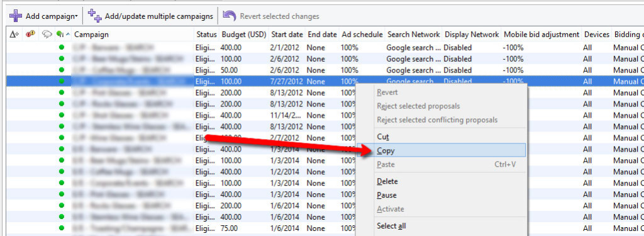644x236 pixels.
Task: Choose Copy from the context menu
Action: coord(441,150)
